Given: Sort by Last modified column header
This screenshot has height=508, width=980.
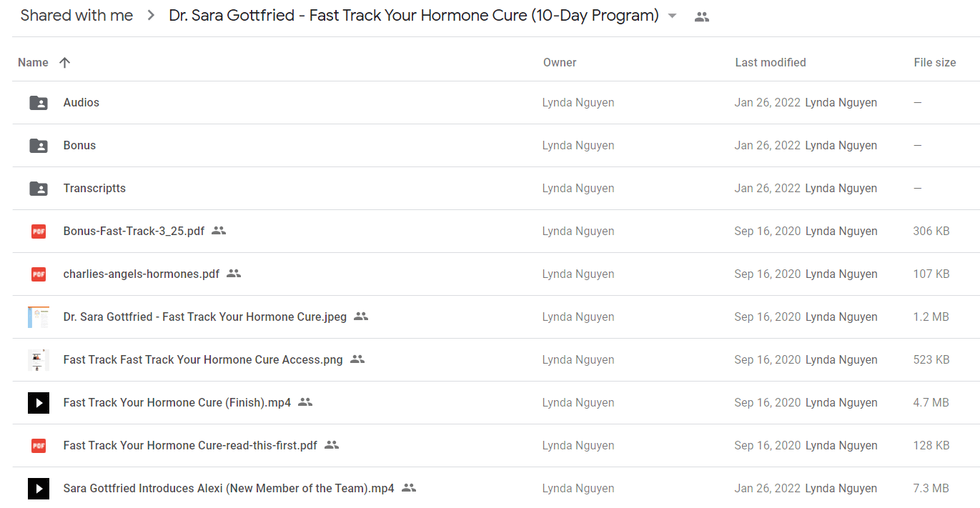Looking at the screenshot, I should (771, 63).
